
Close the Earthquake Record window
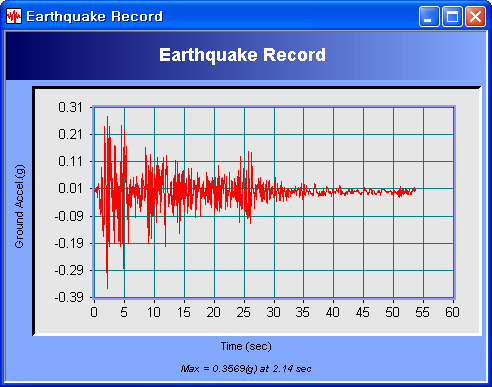click(475, 16)
